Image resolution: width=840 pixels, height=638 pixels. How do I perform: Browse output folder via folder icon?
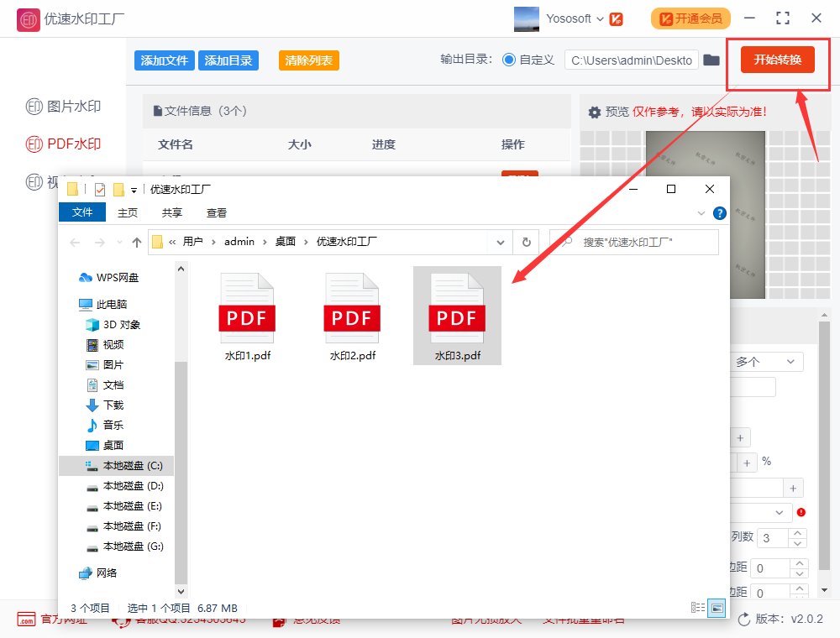(712, 60)
